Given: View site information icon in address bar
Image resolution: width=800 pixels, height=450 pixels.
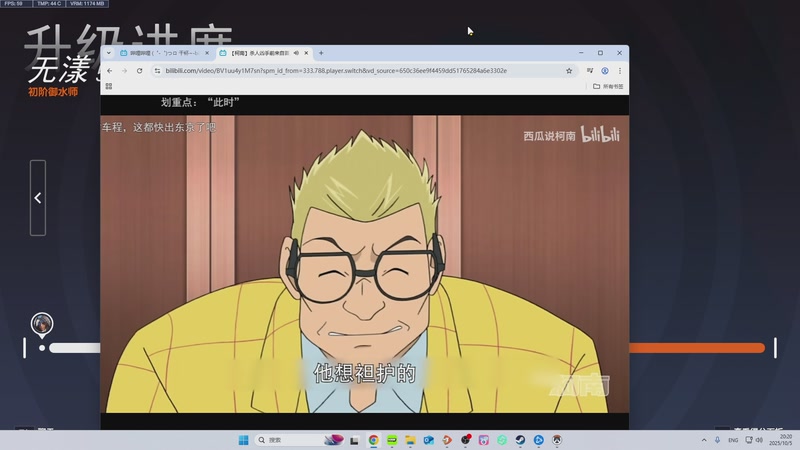Looking at the screenshot, I should [x=158, y=71].
